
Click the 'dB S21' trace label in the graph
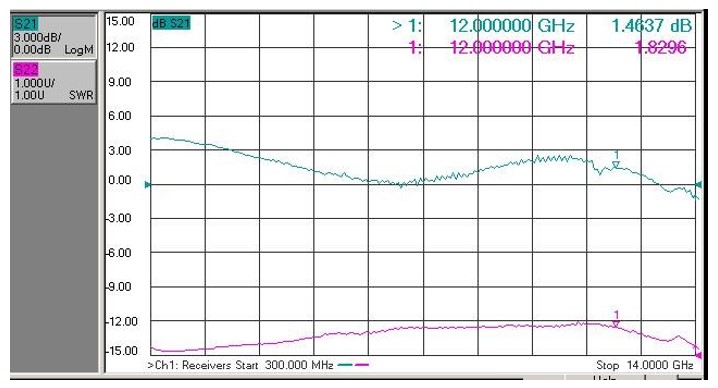pos(171,23)
